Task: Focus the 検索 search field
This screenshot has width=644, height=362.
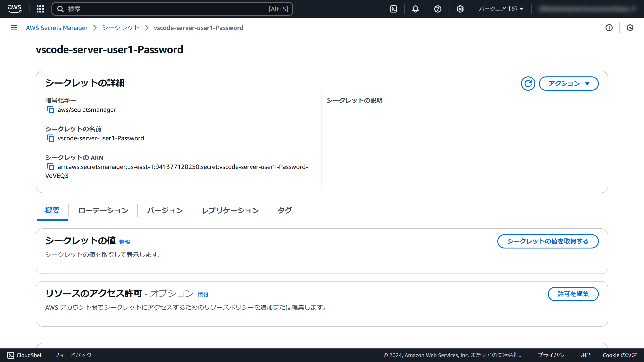Action: 165,9
